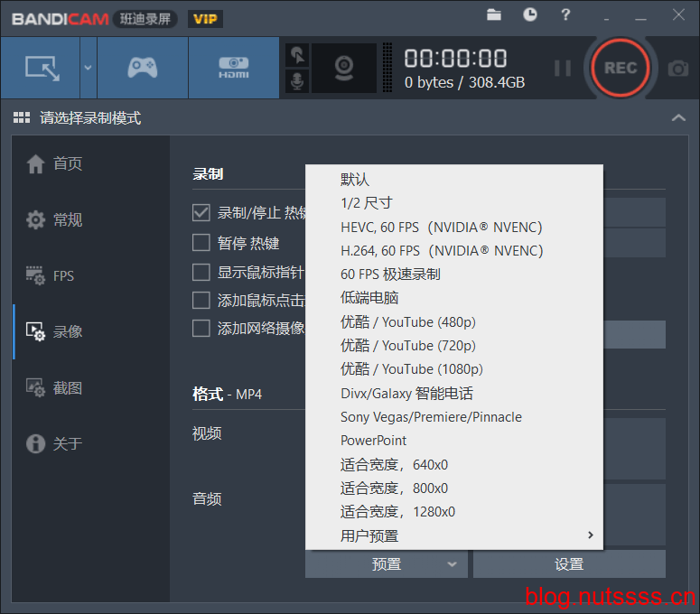Viewport: 700px width, 614px height.
Task: Collapse the 请选择录制模式 panel
Action: click(x=678, y=118)
